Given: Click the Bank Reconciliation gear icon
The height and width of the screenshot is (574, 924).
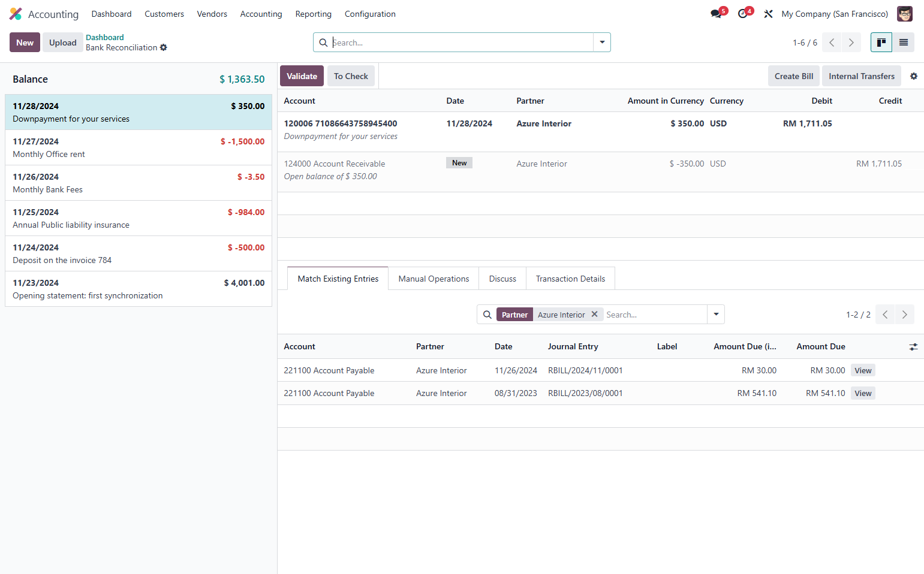Looking at the screenshot, I should [x=164, y=47].
